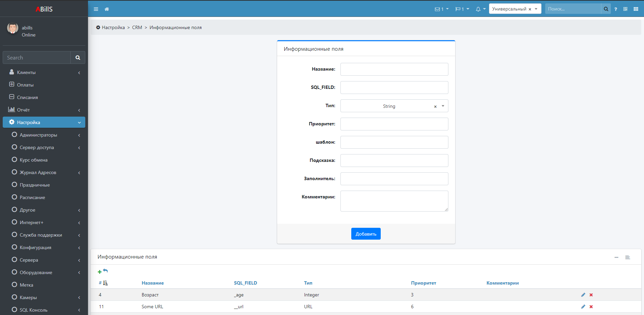This screenshot has width=644, height=315.
Task: Delete the Some URL row
Action: click(x=591, y=307)
